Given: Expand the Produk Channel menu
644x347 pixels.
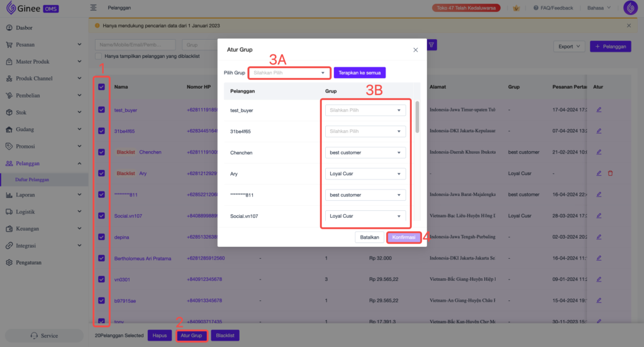Looking at the screenshot, I should point(44,79).
